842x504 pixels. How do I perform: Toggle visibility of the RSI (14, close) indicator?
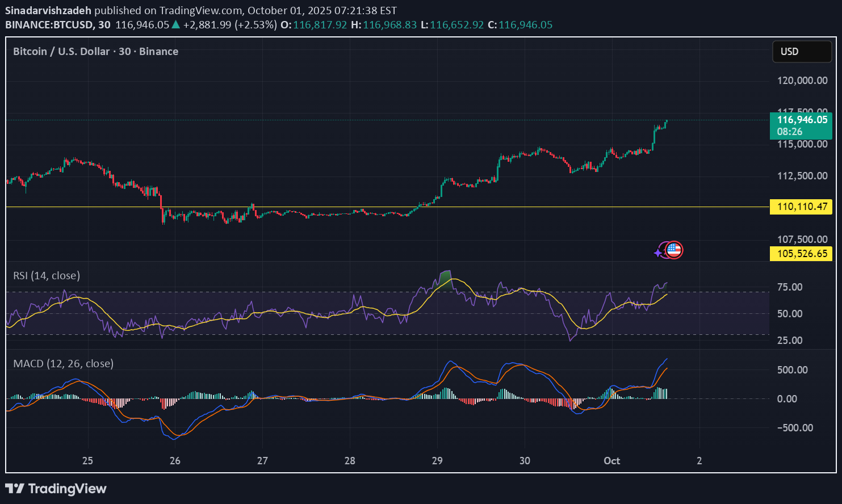(x=46, y=275)
